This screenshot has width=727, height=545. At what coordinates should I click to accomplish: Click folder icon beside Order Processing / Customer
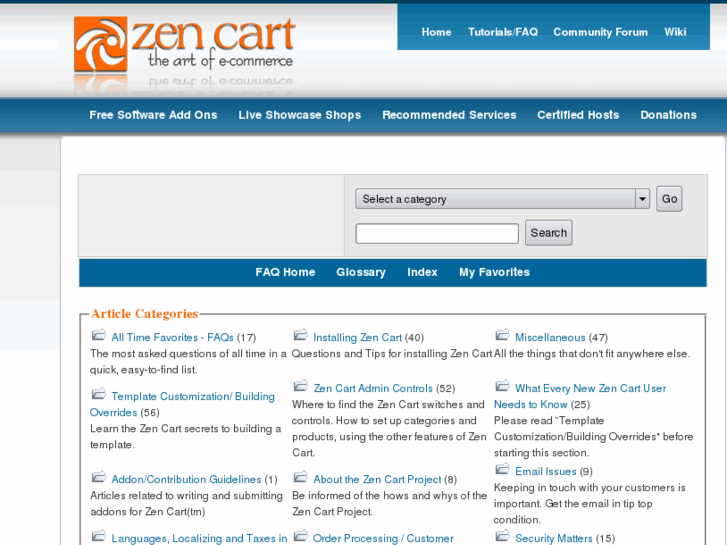click(300, 536)
